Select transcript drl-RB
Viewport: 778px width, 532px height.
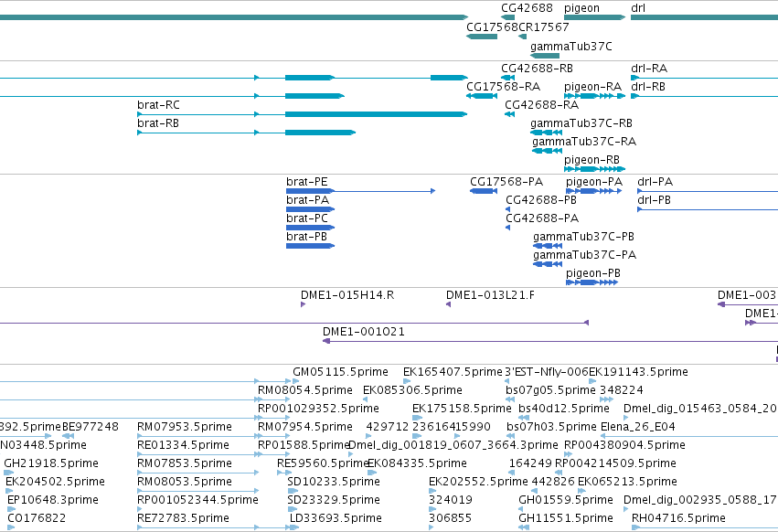pyautogui.click(x=648, y=87)
